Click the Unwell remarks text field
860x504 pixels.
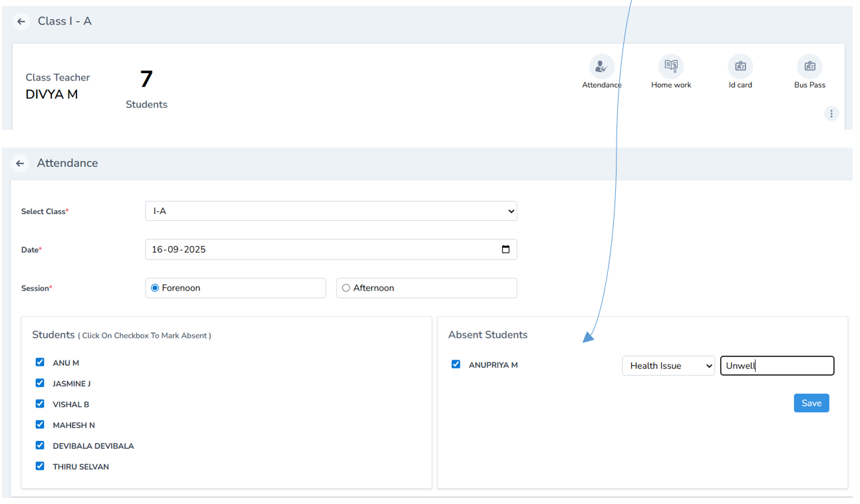(777, 365)
